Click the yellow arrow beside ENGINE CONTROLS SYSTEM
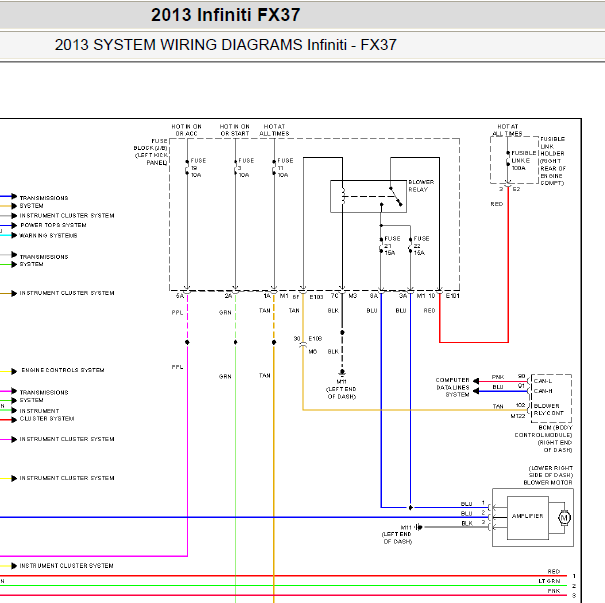The height and width of the screenshot is (603, 605). point(14,371)
